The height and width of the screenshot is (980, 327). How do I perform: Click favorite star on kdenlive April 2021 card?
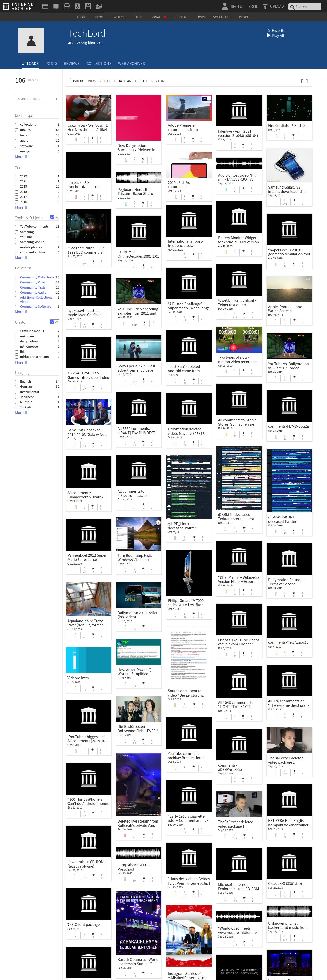pyautogui.click(x=243, y=144)
